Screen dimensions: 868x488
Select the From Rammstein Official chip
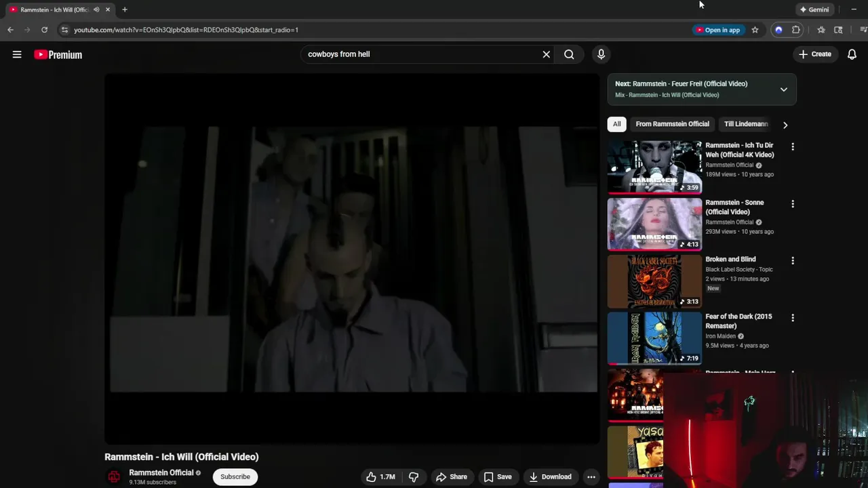click(672, 124)
